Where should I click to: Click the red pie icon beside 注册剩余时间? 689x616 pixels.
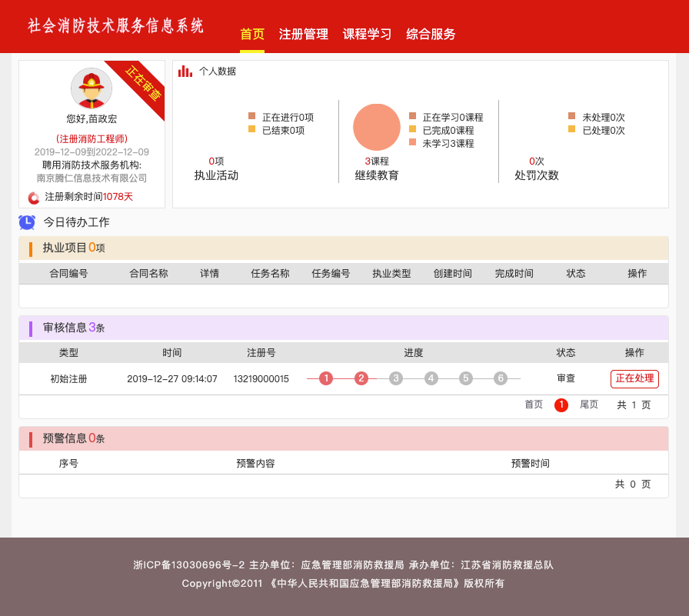click(x=34, y=198)
